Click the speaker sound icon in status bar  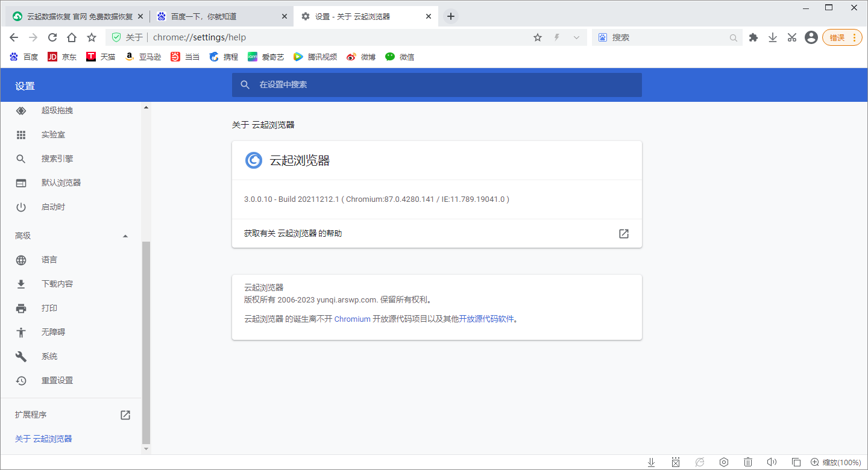click(772, 462)
